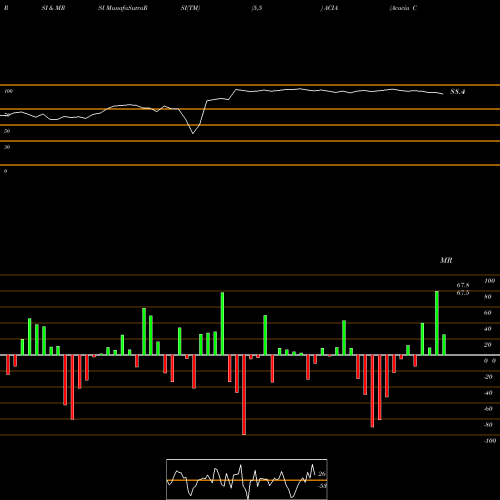Viewport: 500px width, 500px height.
Task: Click the '-80' axis label of MR chart
Action: [488, 425]
